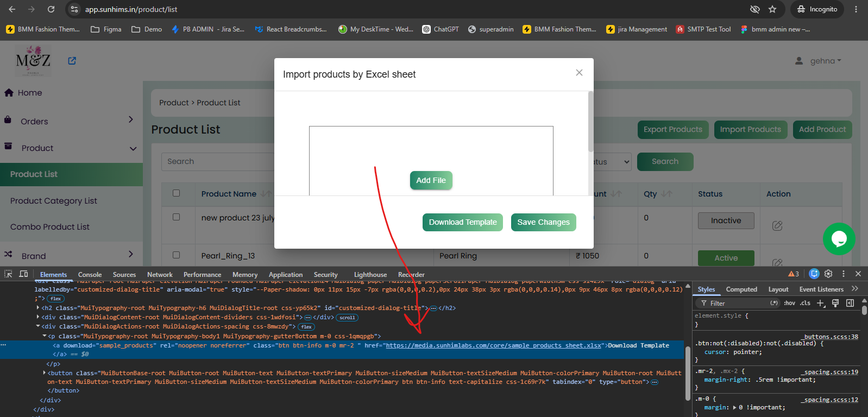This screenshot has width=868, height=417.
Task: Toggle the Active status for Pearl_Ring_13
Action: point(726,258)
